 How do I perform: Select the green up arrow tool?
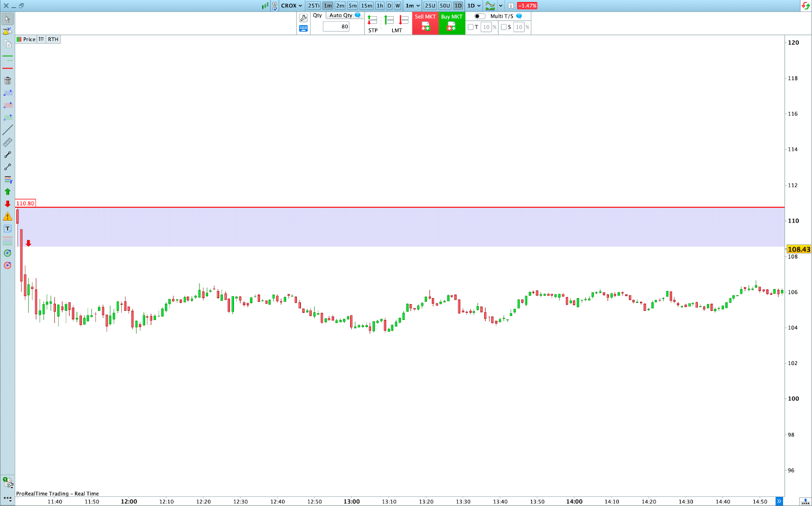[x=8, y=192]
